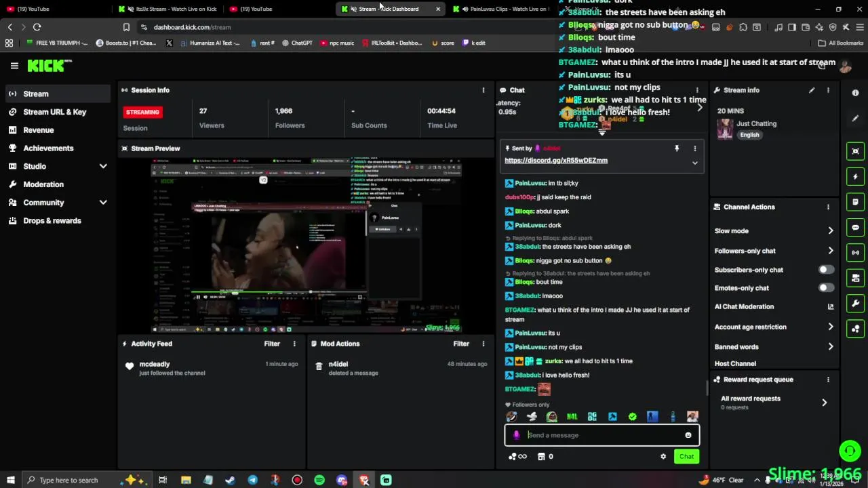Screen dimensions: 868x488
Task: Open the Mod Actions Filter dropdown
Action: pos(461,344)
